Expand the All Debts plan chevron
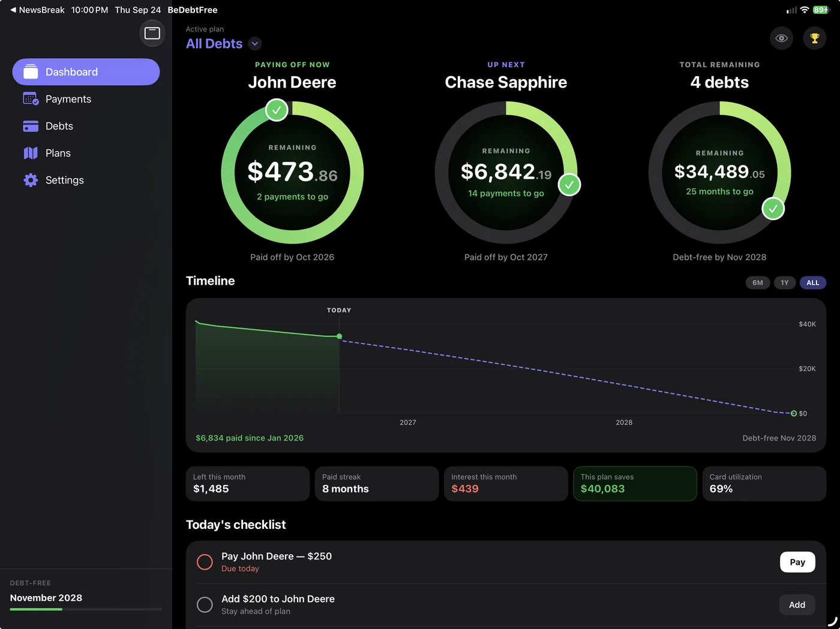This screenshot has height=629, width=840. [255, 44]
